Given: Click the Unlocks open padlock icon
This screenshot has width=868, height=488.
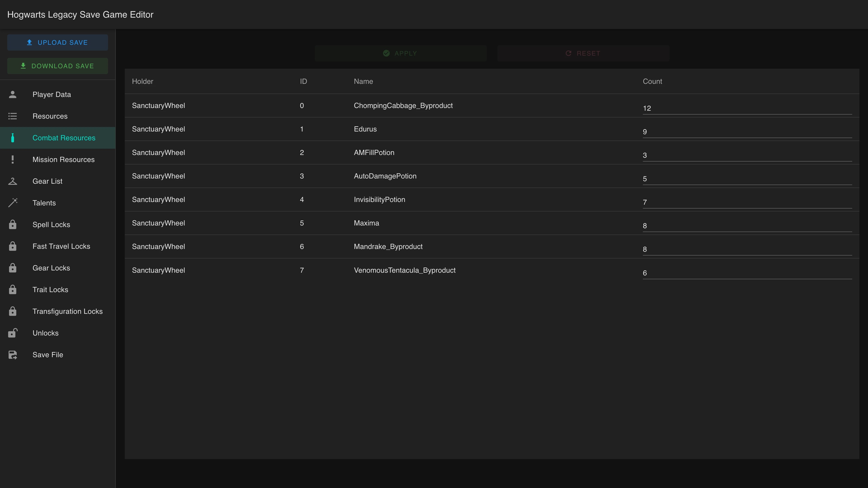Looking at the screenshot, I should (12, 333).
